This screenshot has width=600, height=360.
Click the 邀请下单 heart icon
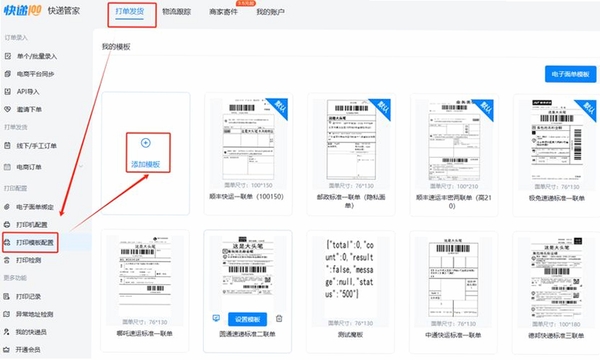(8, 109)
